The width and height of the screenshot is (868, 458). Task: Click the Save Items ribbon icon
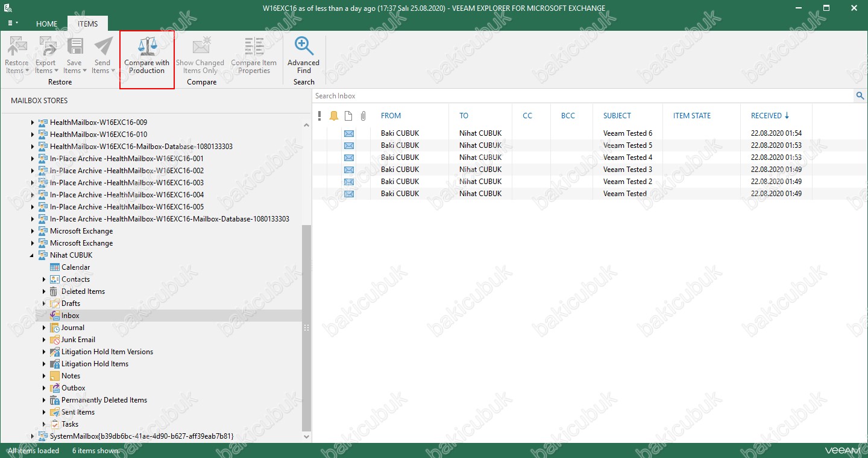[x=74, y=46]
